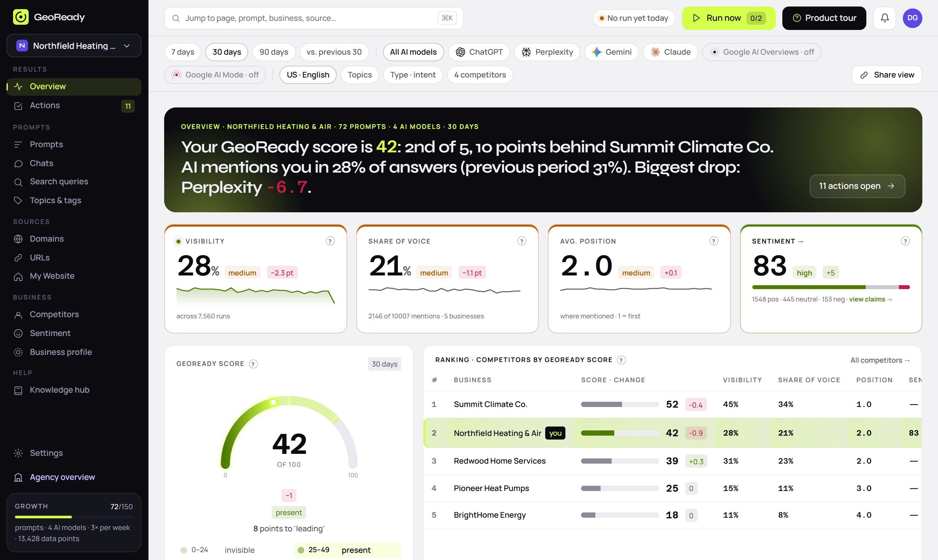
Task: Click Share of Voice help question icon
Action: [522, 241]
